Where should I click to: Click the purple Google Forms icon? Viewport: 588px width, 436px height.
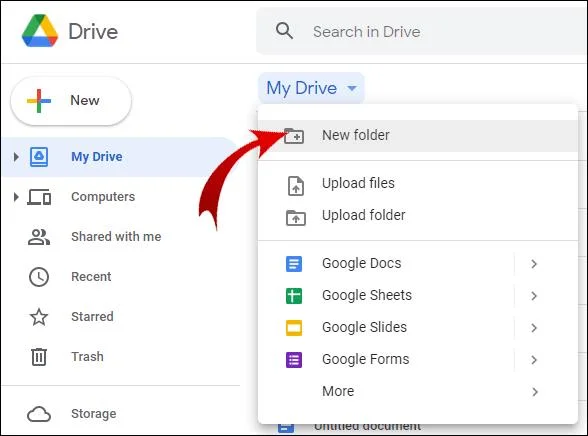pyautogui.click(x=294, y=360)
